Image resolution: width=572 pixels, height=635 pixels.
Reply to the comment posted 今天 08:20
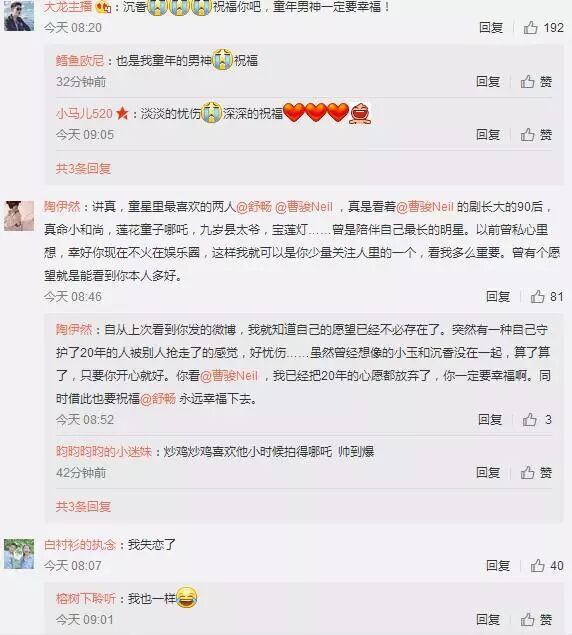[x=491, y=28]
